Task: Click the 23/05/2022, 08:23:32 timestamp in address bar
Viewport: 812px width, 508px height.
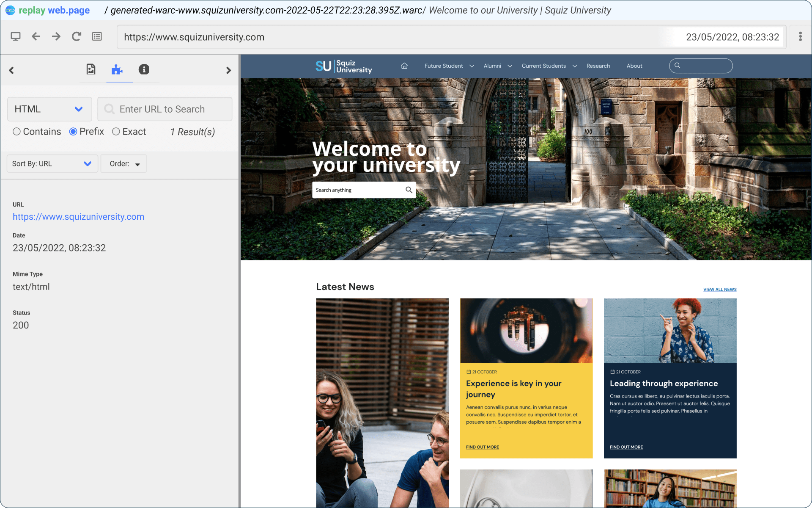Action: 732,37
